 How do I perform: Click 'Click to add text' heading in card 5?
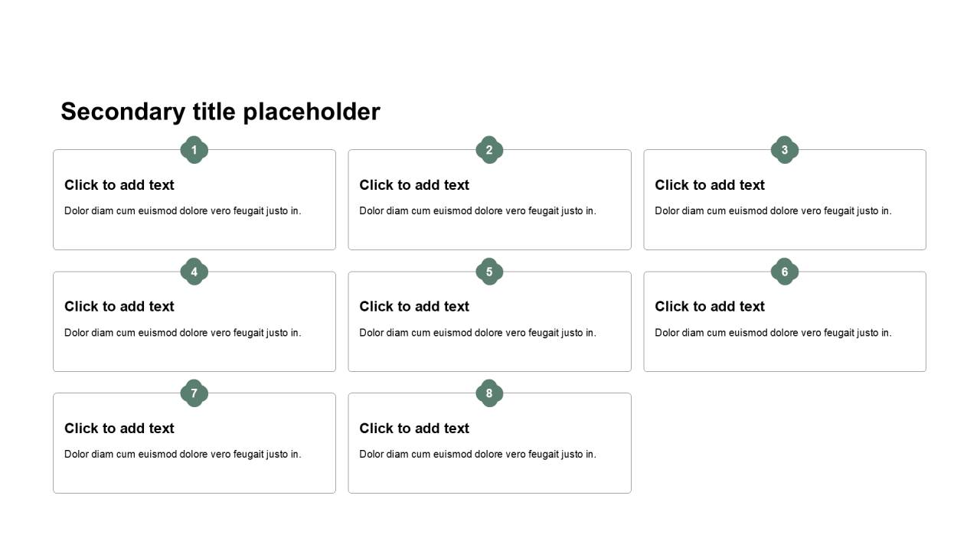coord(414,307)
